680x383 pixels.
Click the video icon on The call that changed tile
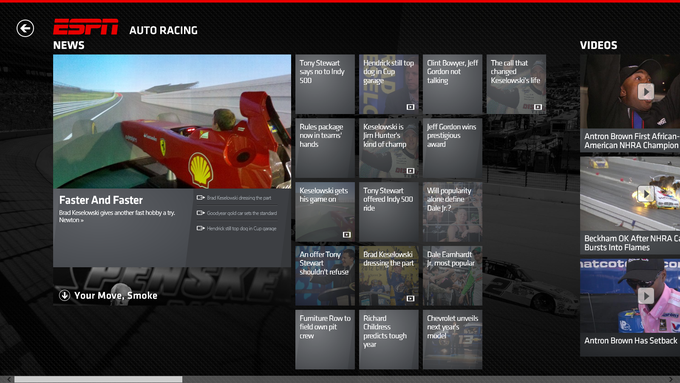[x=538, y=107]
